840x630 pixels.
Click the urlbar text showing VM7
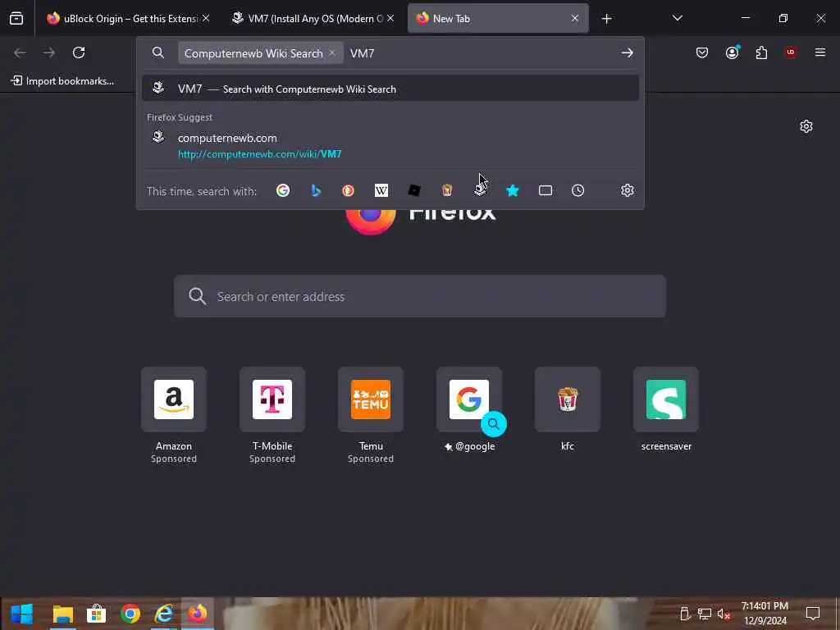(362, 53)
